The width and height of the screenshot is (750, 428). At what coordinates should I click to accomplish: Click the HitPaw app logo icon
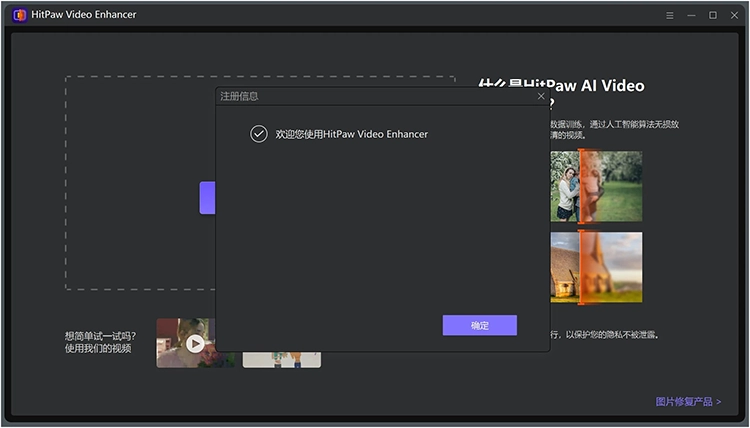coord(19,15)
